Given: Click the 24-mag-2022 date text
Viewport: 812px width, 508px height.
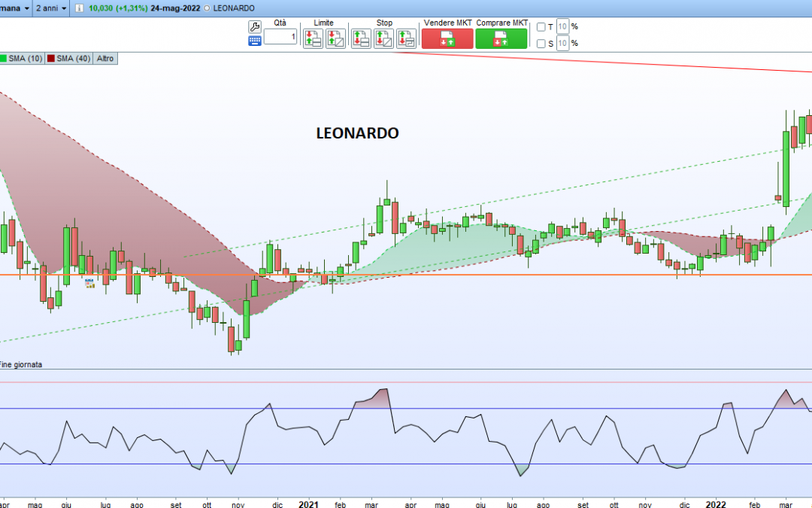Looking at the screenshot, I should pos(175,8).
